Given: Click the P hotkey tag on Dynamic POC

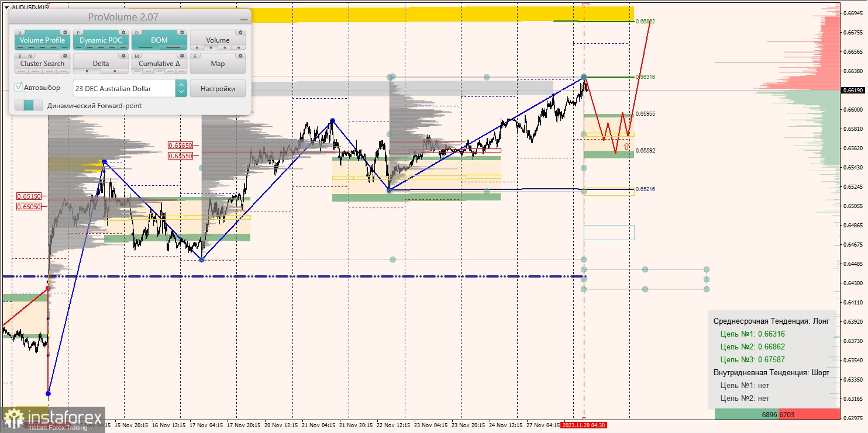Looking at the screenshot, I should 78,33.
